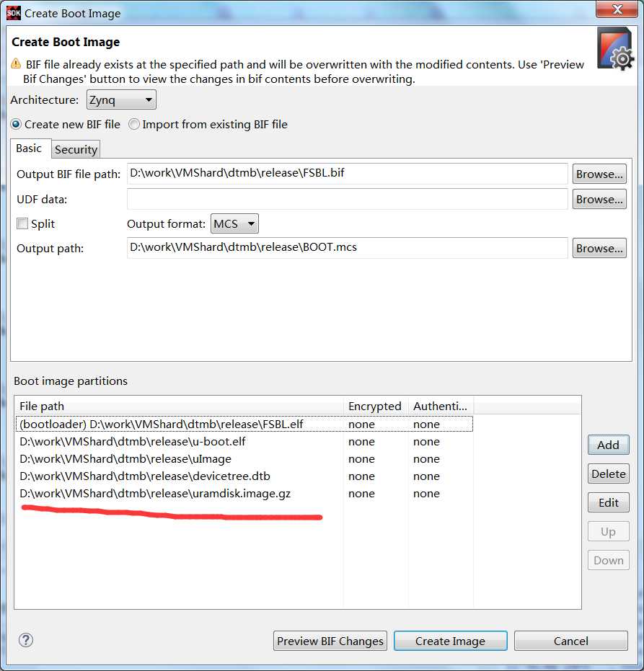Click the Cancel button

[x=570, y=641]
